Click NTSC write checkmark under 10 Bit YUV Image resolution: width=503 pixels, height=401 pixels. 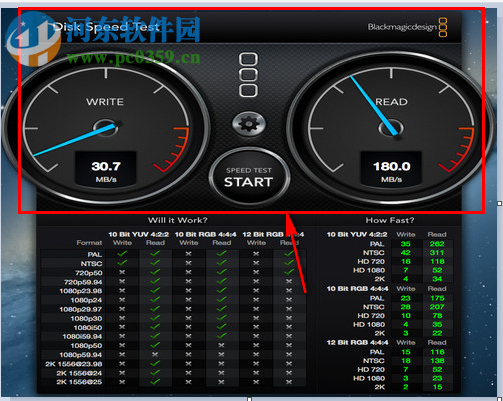point(122,263)
